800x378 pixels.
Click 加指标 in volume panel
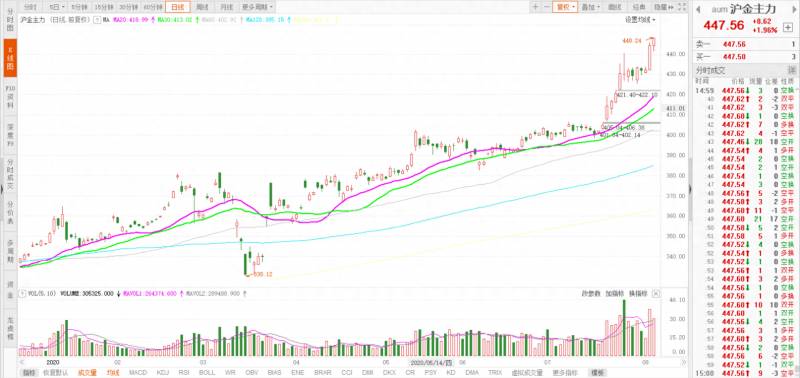614,294
